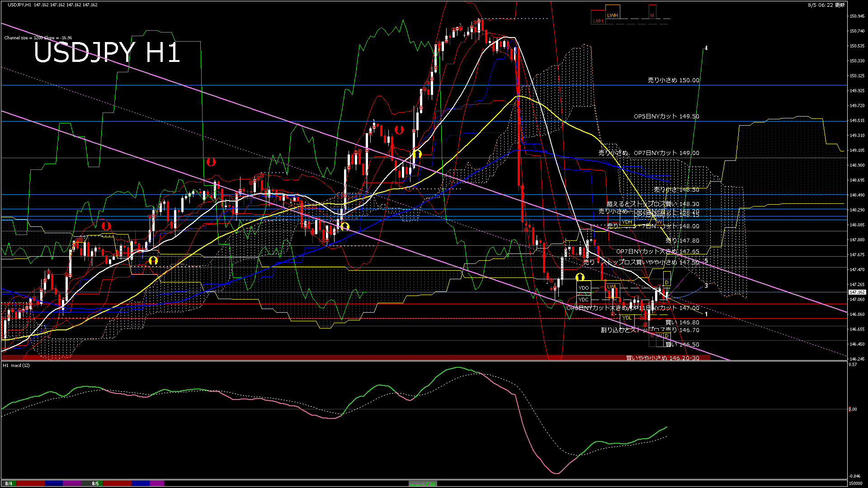868x488 pixels.
Task: Select projection line label 3
Action: (706, 286)
